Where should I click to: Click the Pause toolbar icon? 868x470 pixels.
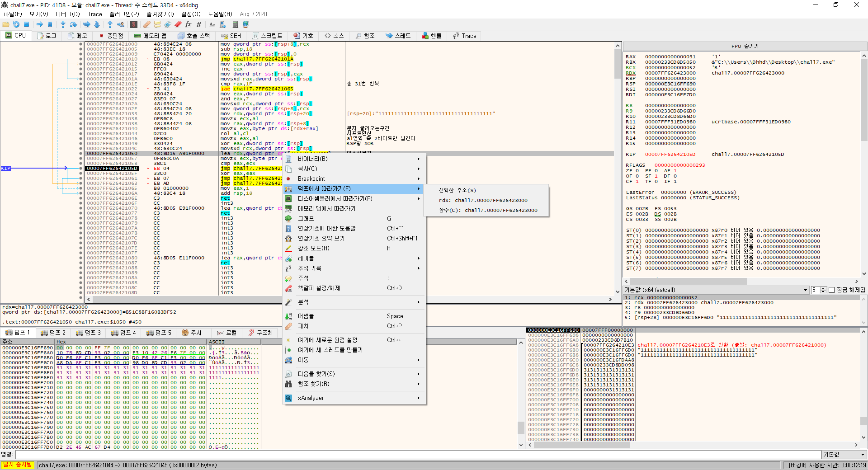point(50,24)
